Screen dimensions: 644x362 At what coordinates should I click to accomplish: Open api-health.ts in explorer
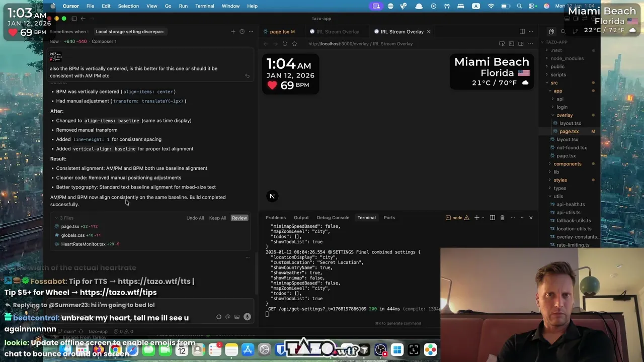(x=571, y=205)
